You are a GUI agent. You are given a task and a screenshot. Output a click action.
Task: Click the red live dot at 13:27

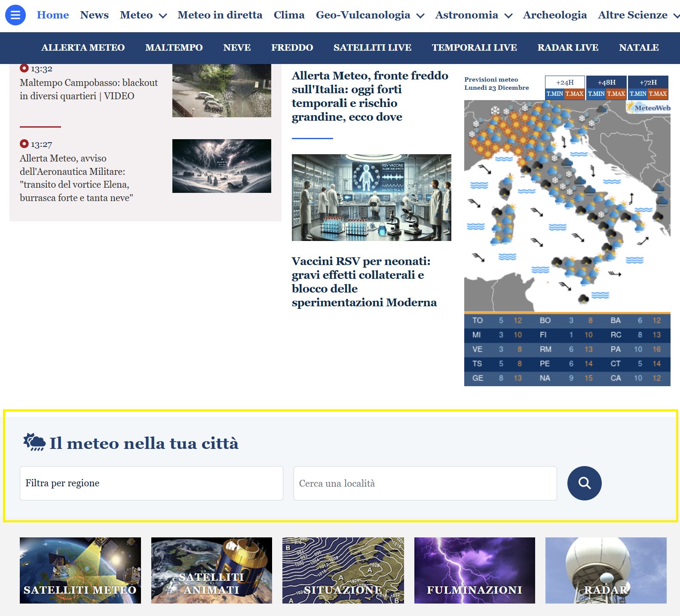(24, 144)
